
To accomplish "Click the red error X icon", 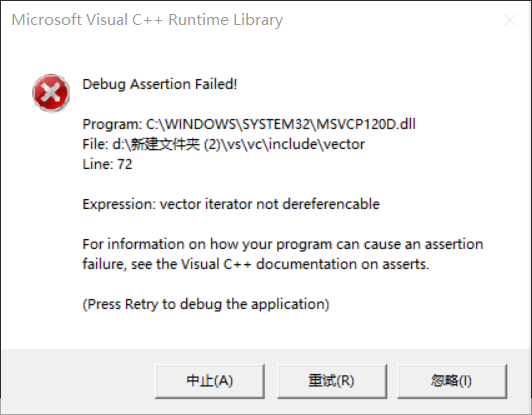I will tap(51, 93).
